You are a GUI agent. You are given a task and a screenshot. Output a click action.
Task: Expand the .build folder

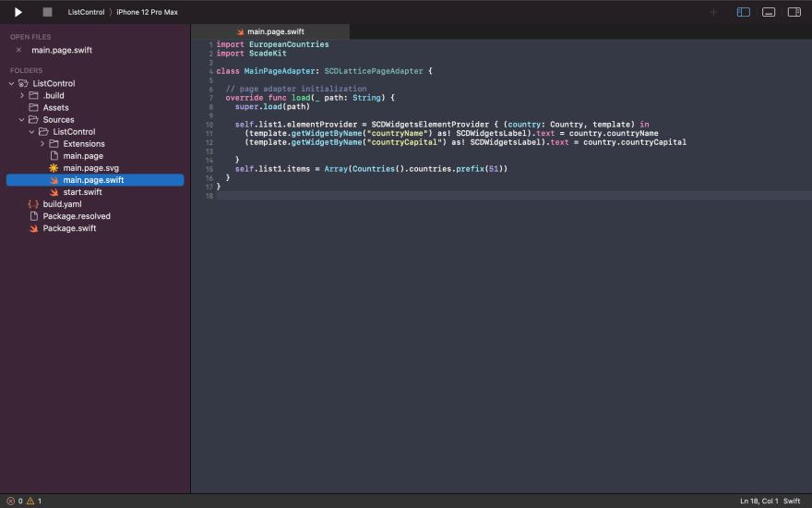tap(22, 95)
